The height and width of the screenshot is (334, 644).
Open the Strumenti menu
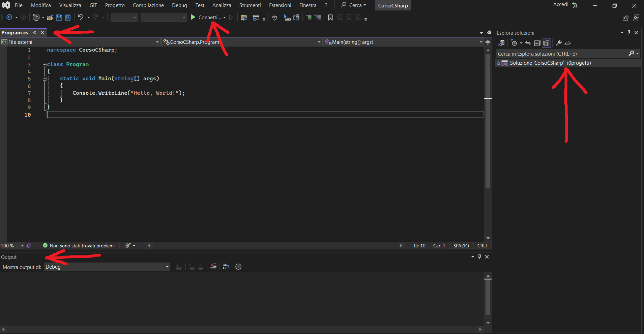[250, 5]
